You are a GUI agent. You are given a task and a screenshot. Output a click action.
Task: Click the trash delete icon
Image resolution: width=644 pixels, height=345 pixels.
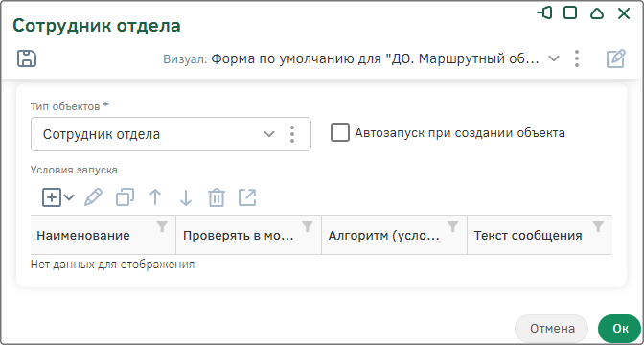click(x=217, y=197)
